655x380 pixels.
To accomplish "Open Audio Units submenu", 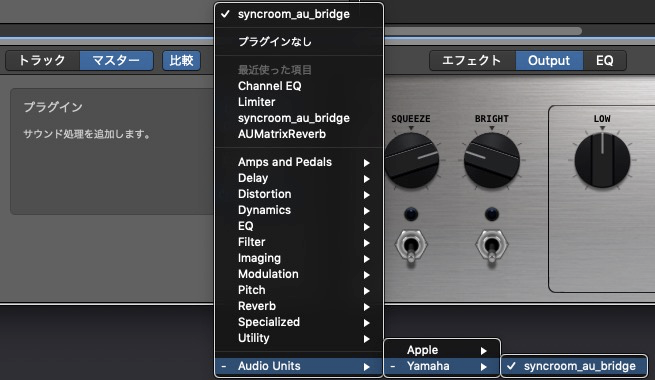I will coord(299,366).
